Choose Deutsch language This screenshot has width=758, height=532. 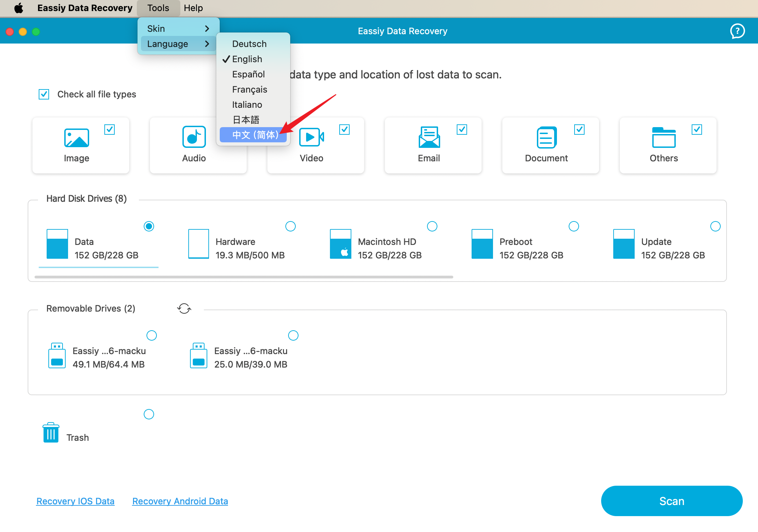[253, 44]
